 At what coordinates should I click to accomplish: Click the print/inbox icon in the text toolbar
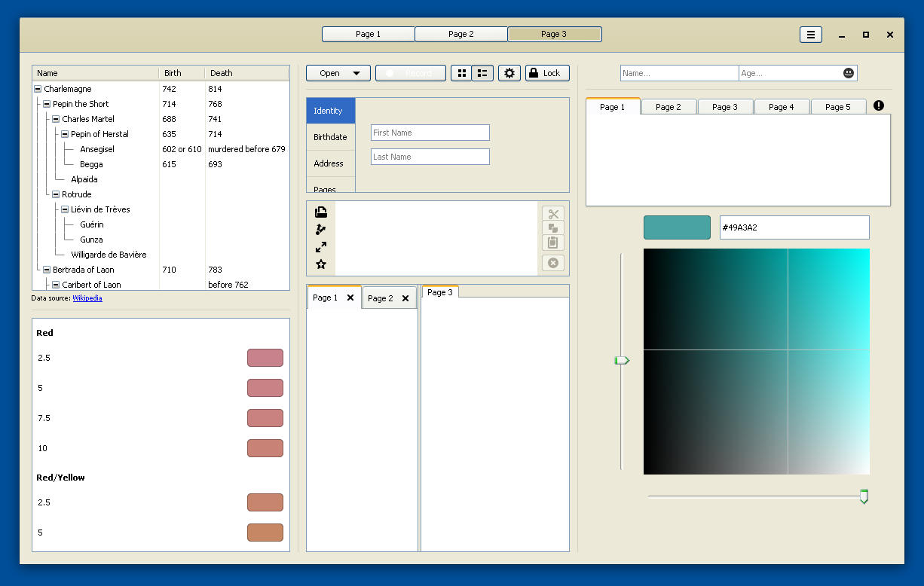click(321, 212)
